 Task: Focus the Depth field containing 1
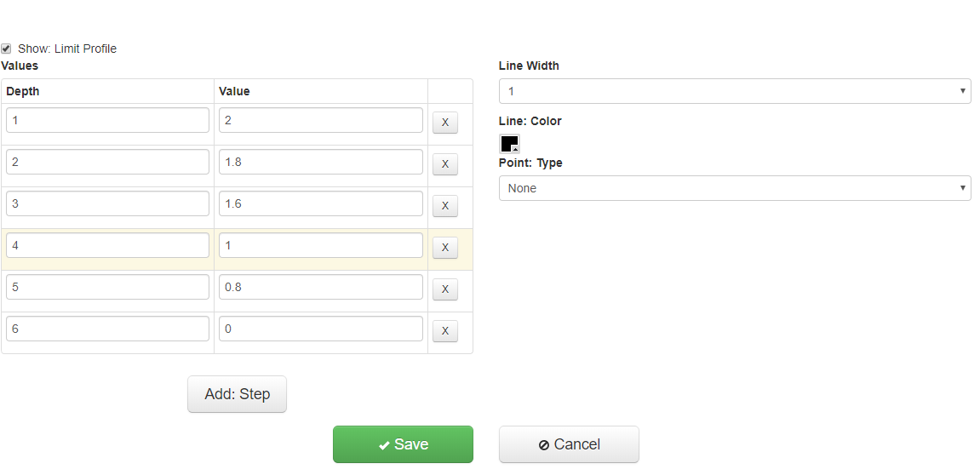(107, 120)
